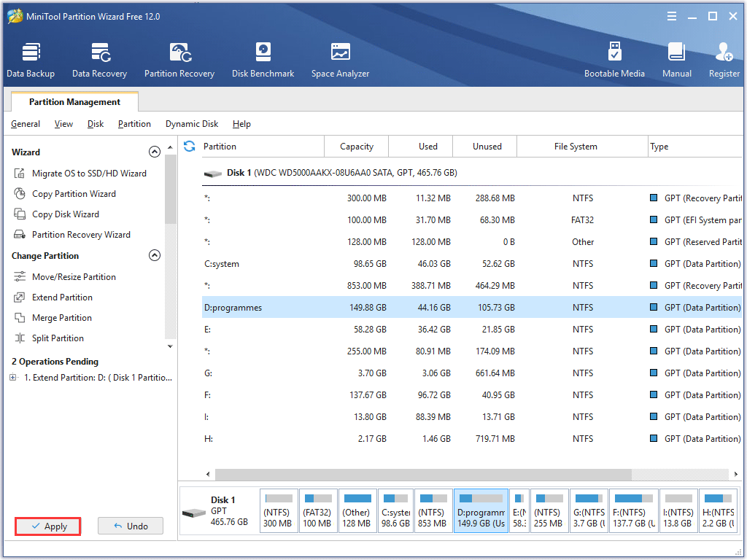This screenshot has width=747, height=560.
Task: Open the Partition menu
Action: click(134, 124)
